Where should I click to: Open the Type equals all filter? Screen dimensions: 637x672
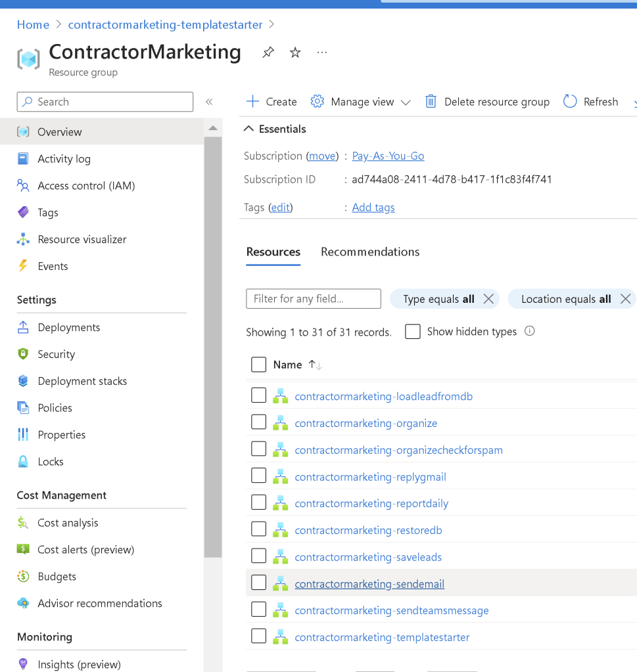click(438, 299)
